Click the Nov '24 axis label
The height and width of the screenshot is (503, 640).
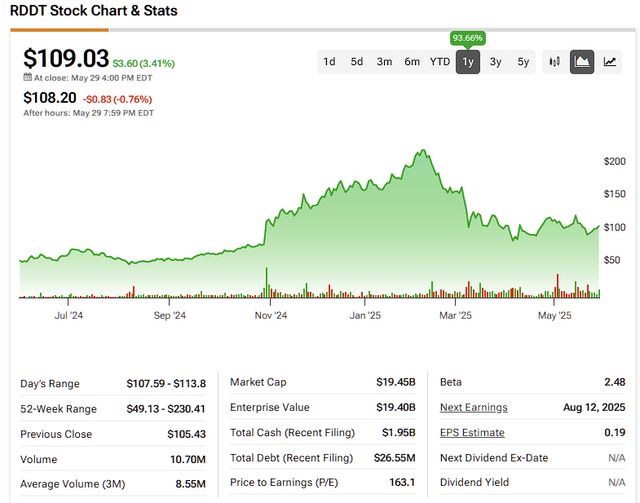(271, 315)
